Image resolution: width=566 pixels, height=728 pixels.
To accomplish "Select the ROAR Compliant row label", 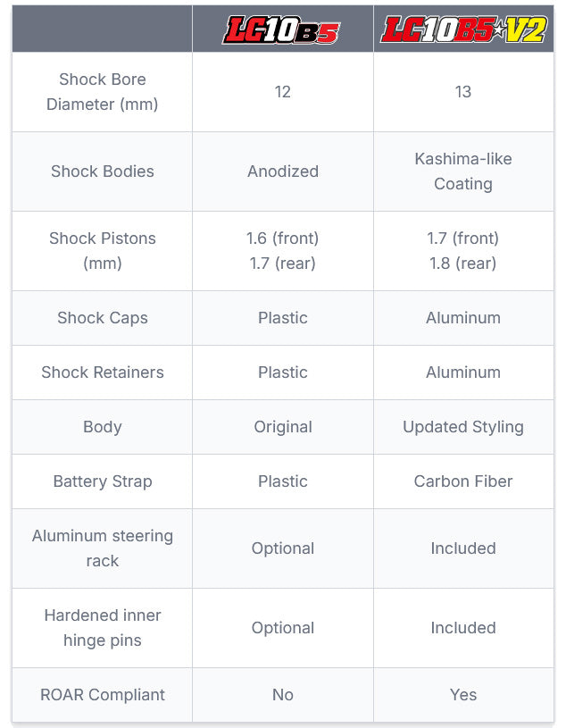I will (103, 695).
